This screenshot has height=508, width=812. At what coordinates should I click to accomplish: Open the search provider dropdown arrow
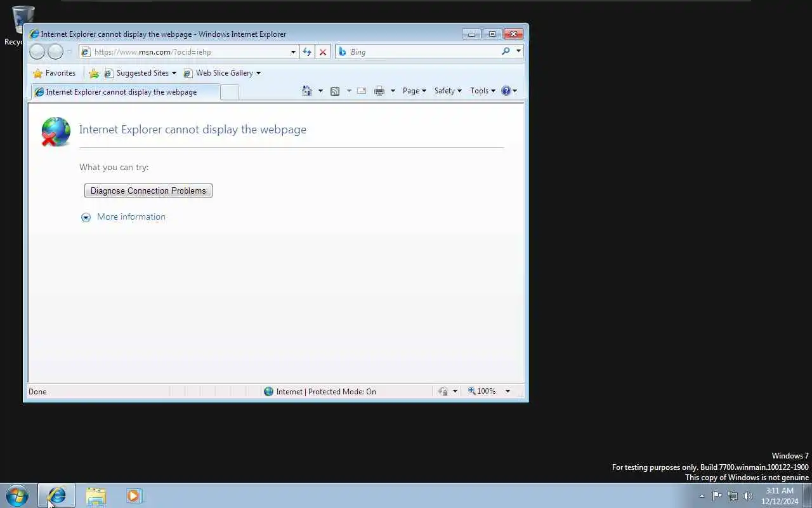pyautogui.click(x=518, y=51)
